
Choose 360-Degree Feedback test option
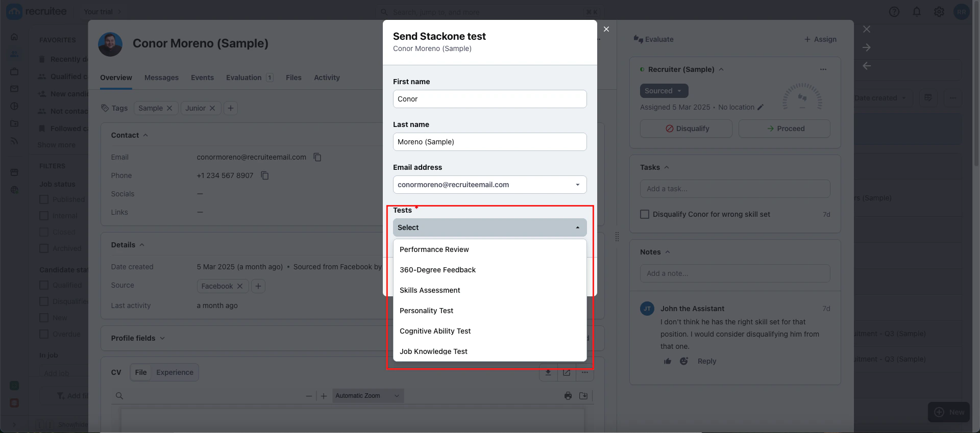(x=490, y=270)
